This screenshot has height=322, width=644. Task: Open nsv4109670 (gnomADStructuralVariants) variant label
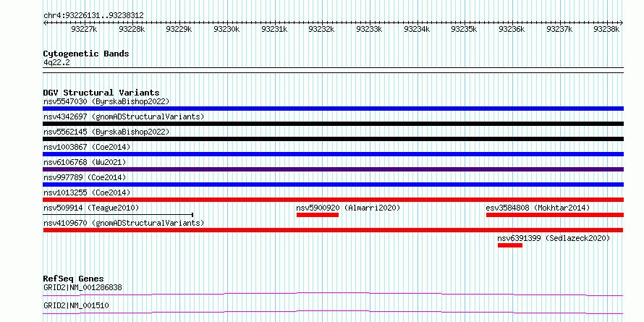(124, 223)
